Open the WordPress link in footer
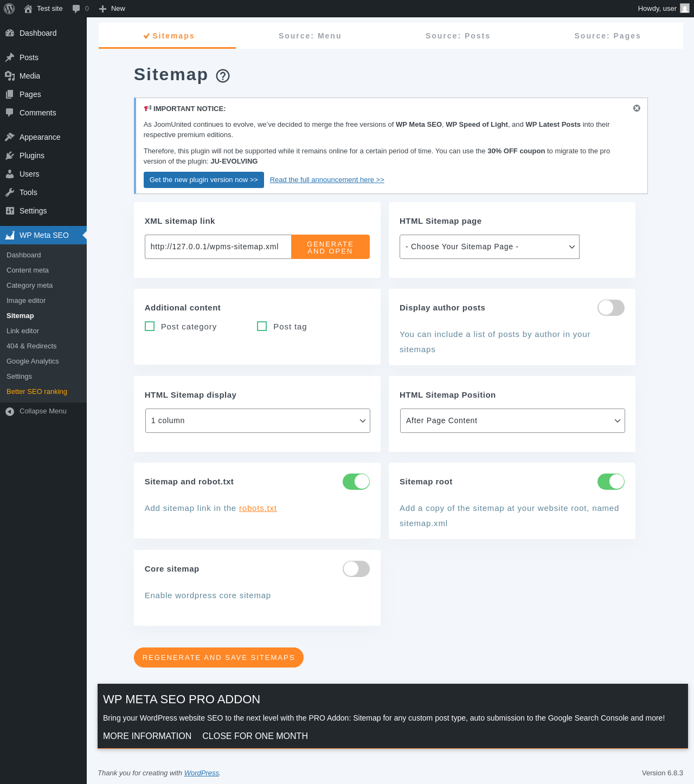The height and width of the screenshot is (784, 694). (202, 773)
